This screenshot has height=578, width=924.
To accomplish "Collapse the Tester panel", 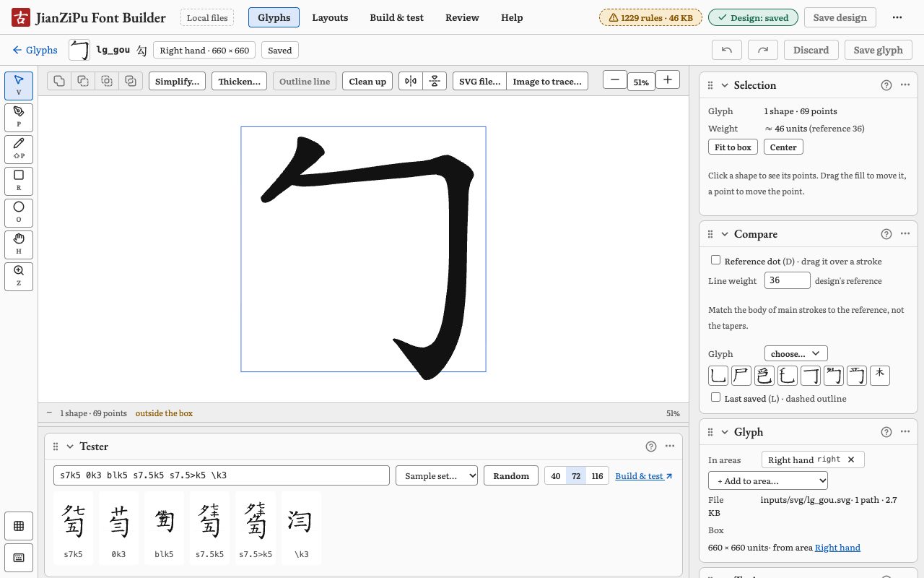I will 70,447.
